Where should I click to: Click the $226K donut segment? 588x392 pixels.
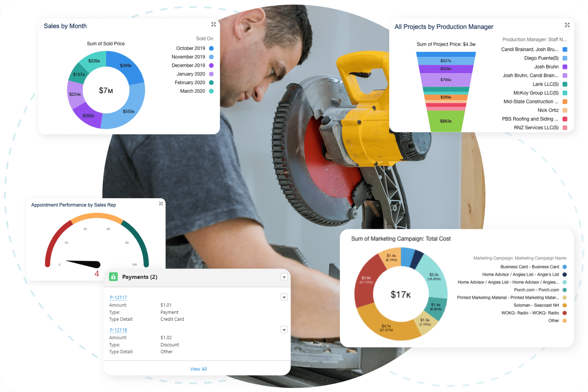pyautogui.click(x=94, y=61)
